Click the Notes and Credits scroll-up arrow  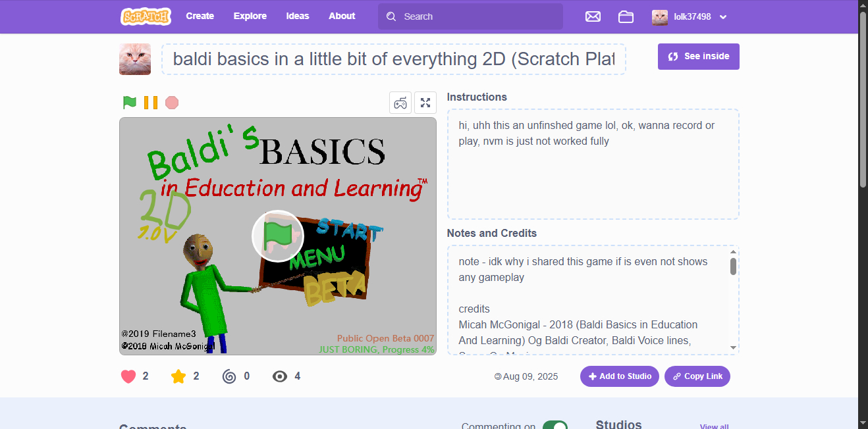pyautogui.click(x=734, y=252)
